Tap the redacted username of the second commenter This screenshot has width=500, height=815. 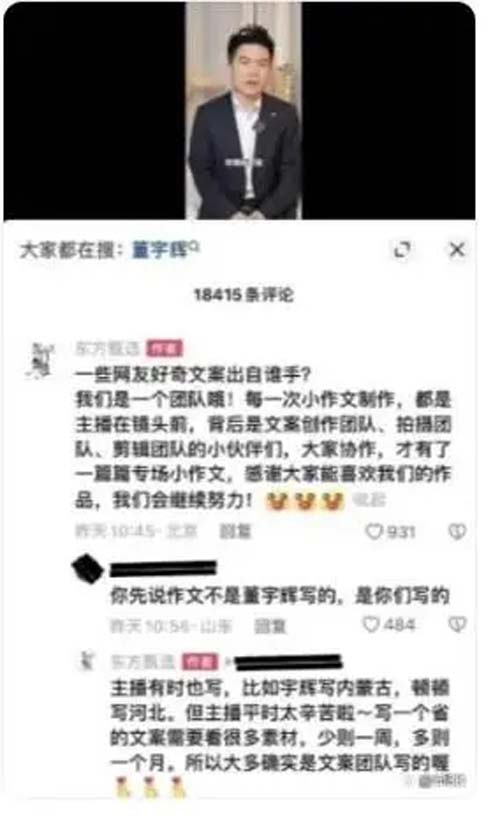163,568
